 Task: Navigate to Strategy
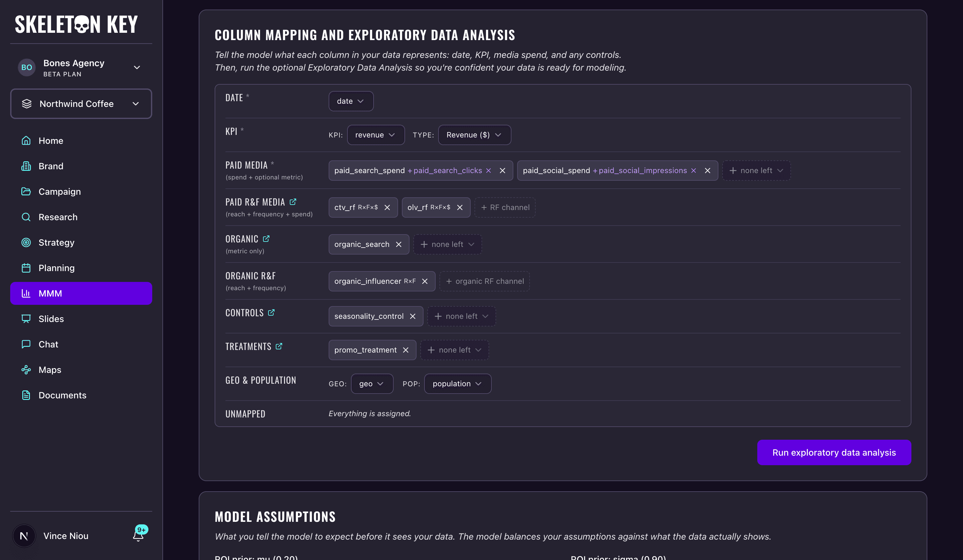pos(81,242)
